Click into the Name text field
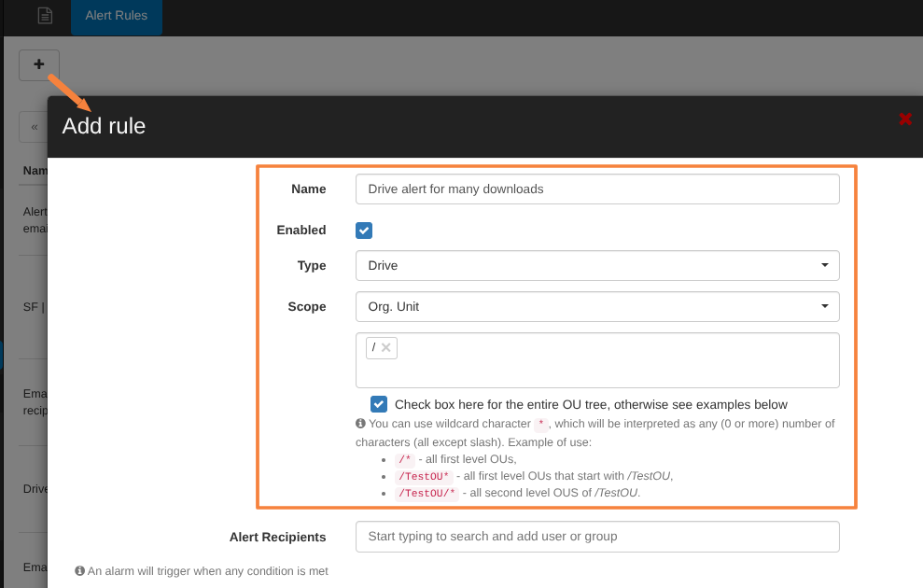Viewport: 923px width, 588px height. pyautogui.click(x=597, y=189)
